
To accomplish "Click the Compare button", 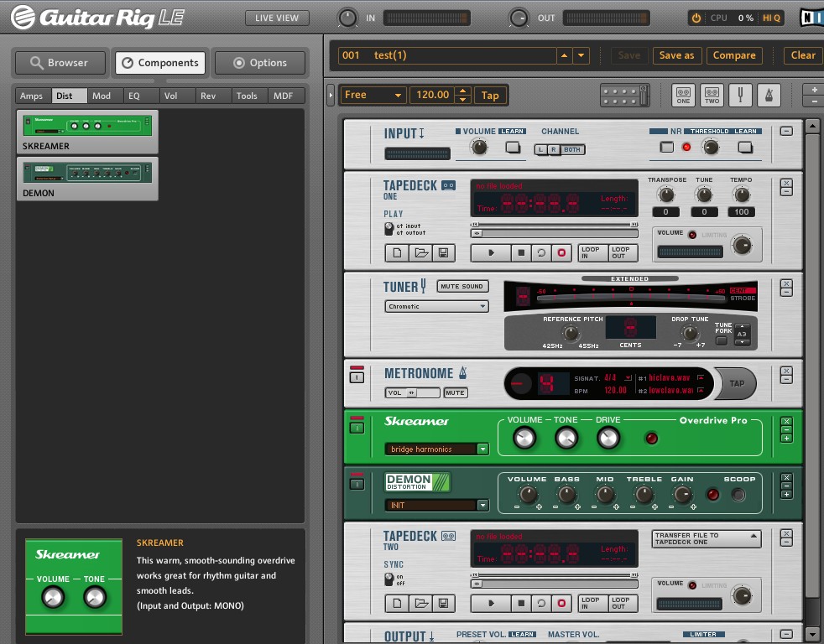I will click(x=734, y=55).
